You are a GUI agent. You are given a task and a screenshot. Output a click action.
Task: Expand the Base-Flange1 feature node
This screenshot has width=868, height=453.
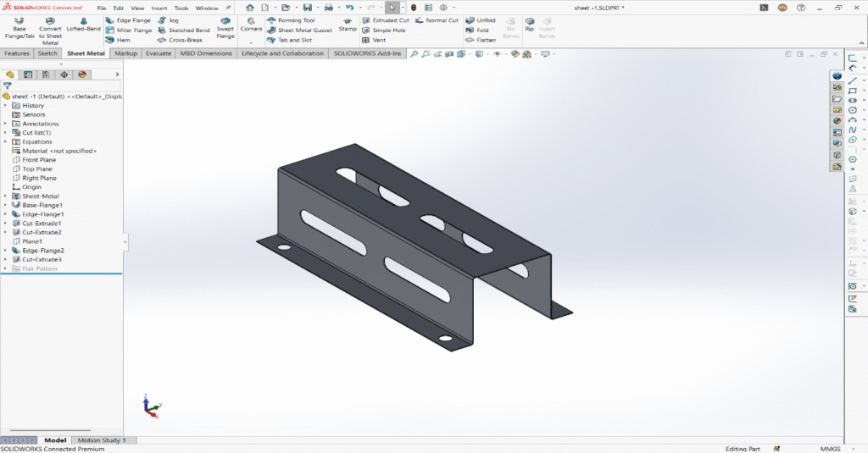click(5, 205)
